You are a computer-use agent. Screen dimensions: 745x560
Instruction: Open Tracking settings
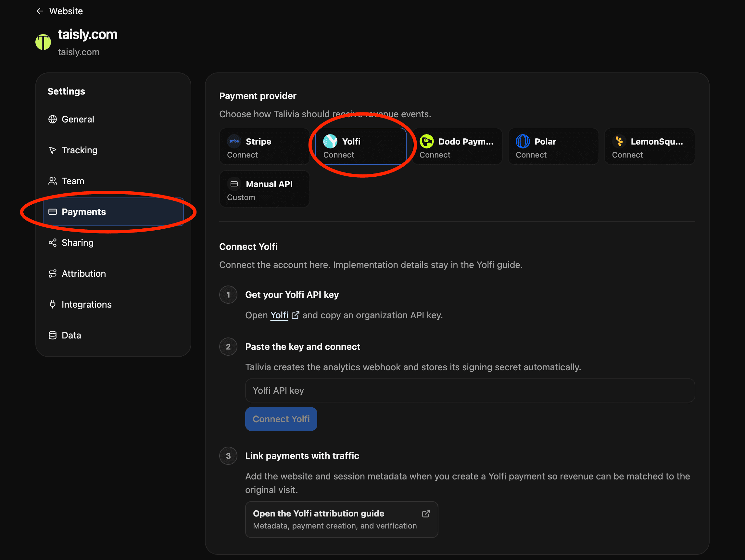113,150
